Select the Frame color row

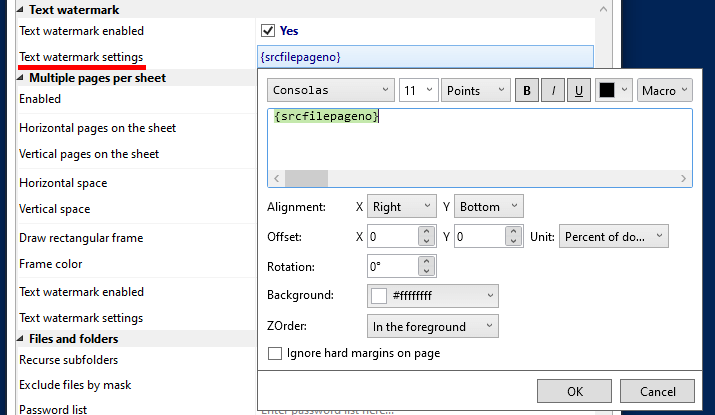tap(136, 264)
